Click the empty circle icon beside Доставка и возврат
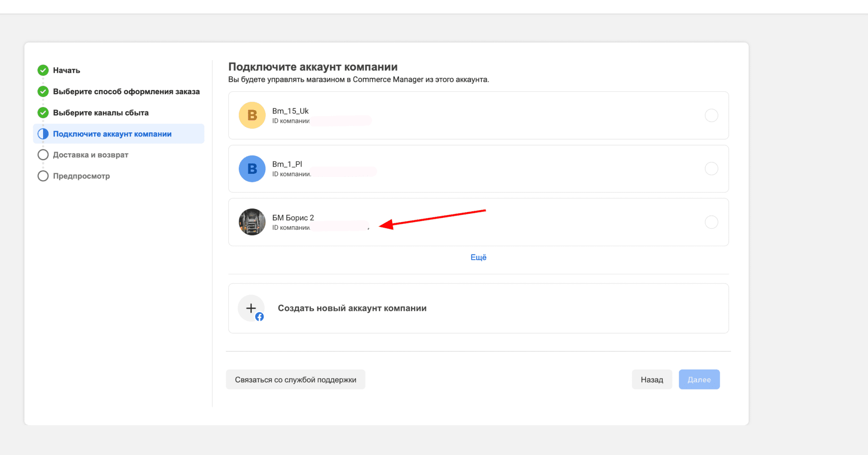Viewport: 868px width, 455px height. [43, 155]
